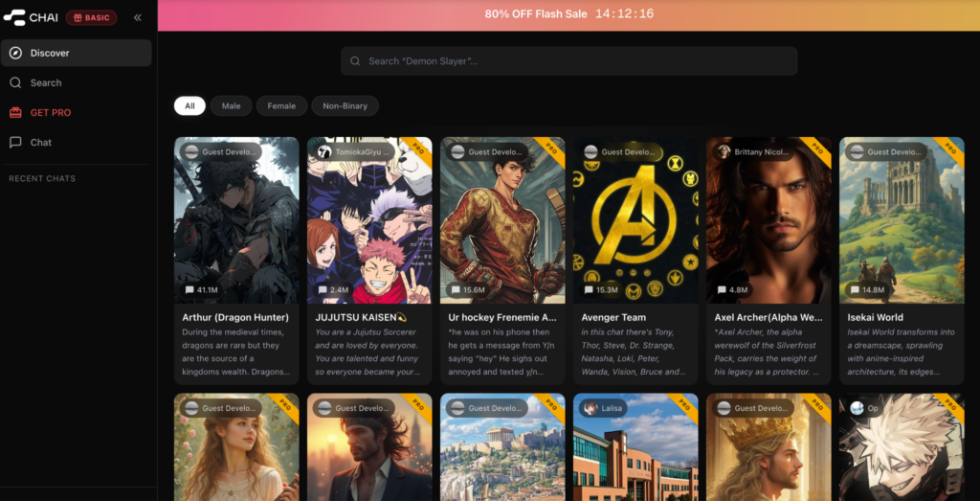Click the Axel Archer(Alpha We... title
980x501 pixels.
coord(768,317)
